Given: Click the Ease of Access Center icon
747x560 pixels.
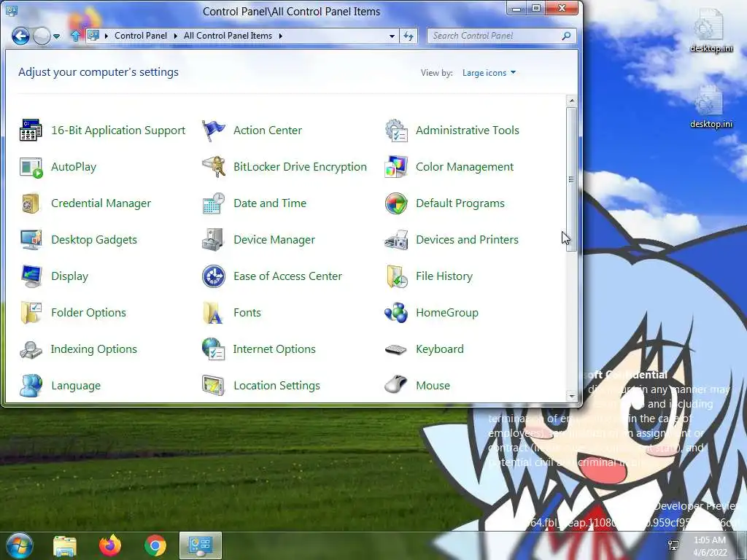Looking at the screenshot, I should (213, 276).
